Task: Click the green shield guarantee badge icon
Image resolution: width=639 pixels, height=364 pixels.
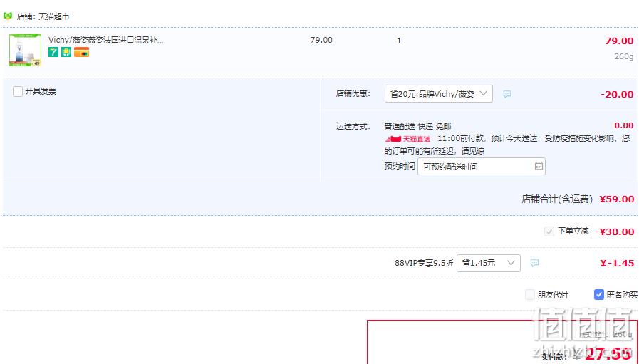Action: 66,52
